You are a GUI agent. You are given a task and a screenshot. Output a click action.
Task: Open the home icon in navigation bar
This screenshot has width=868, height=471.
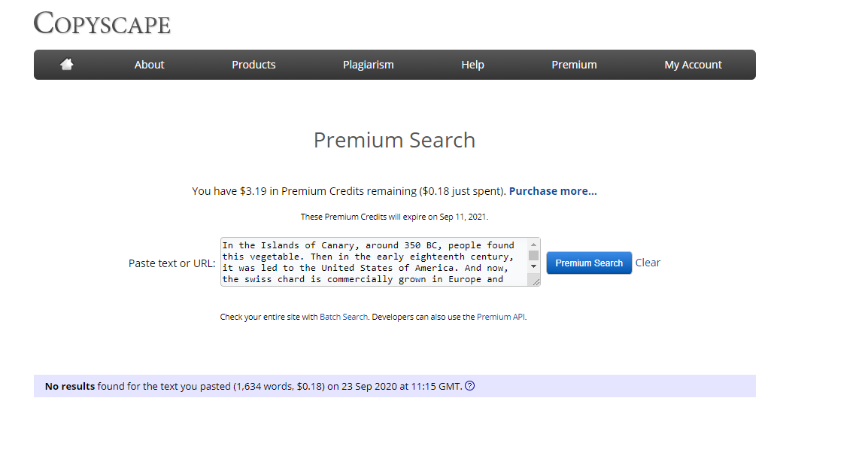66,64
